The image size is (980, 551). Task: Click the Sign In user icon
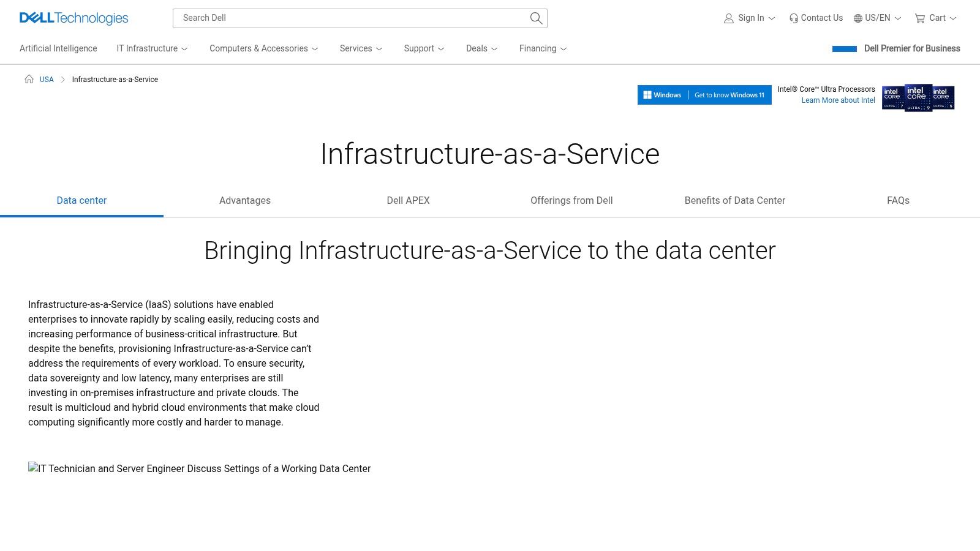point(728,18)
